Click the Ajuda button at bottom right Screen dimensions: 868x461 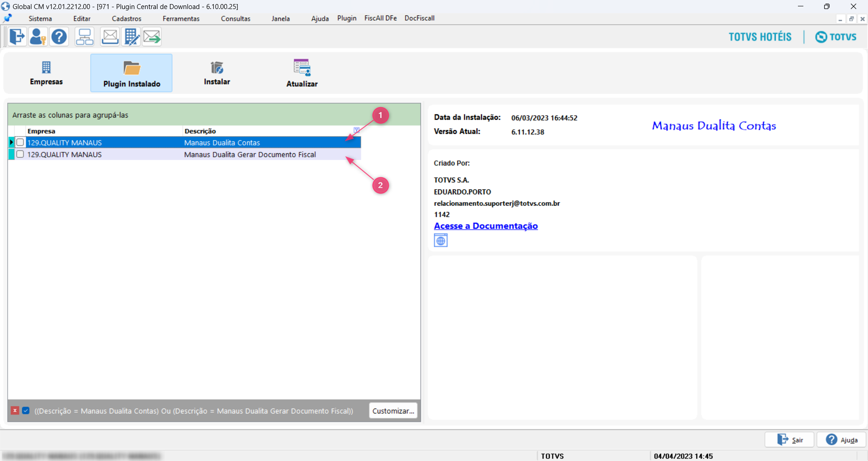(841, 440)
